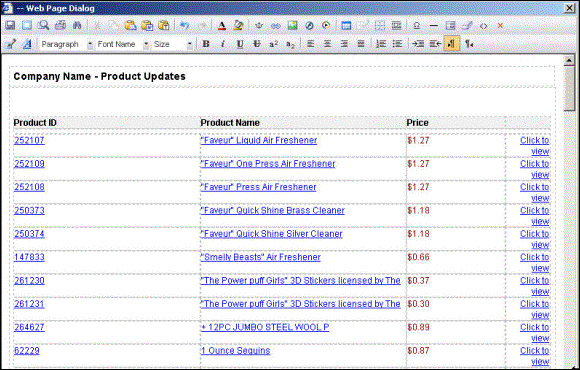Toggle bold formatting
This screenshot has width=580, height=370.
click(x=206, y=44)
